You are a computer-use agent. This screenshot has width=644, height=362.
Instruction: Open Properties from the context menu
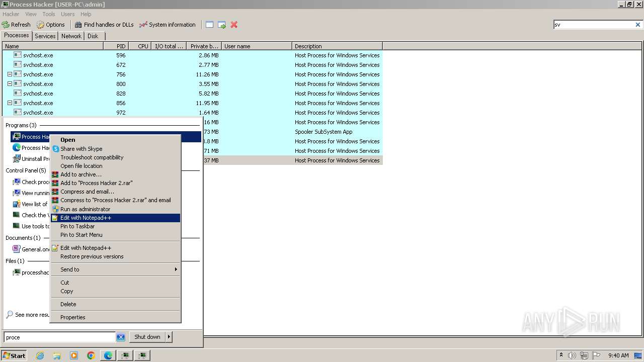coord(115,317)
